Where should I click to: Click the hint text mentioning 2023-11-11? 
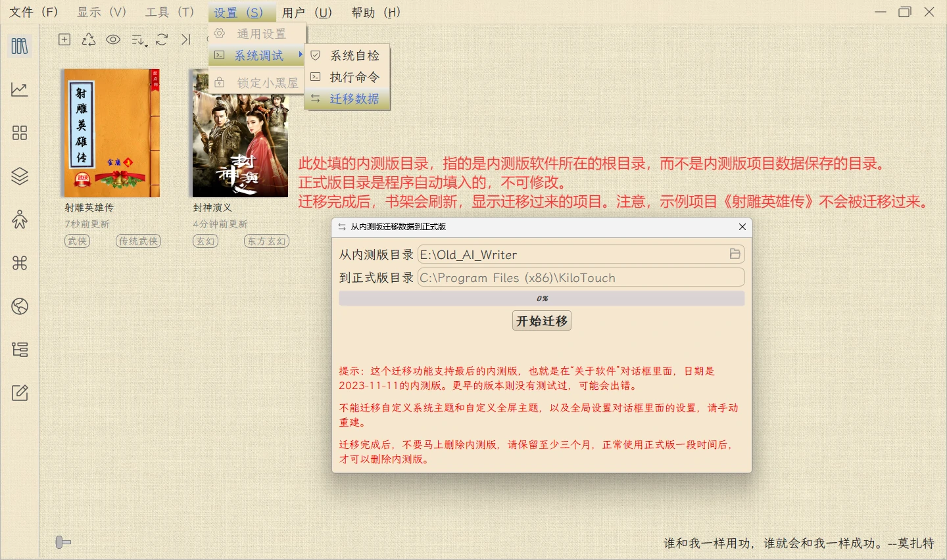coord(527,378)
